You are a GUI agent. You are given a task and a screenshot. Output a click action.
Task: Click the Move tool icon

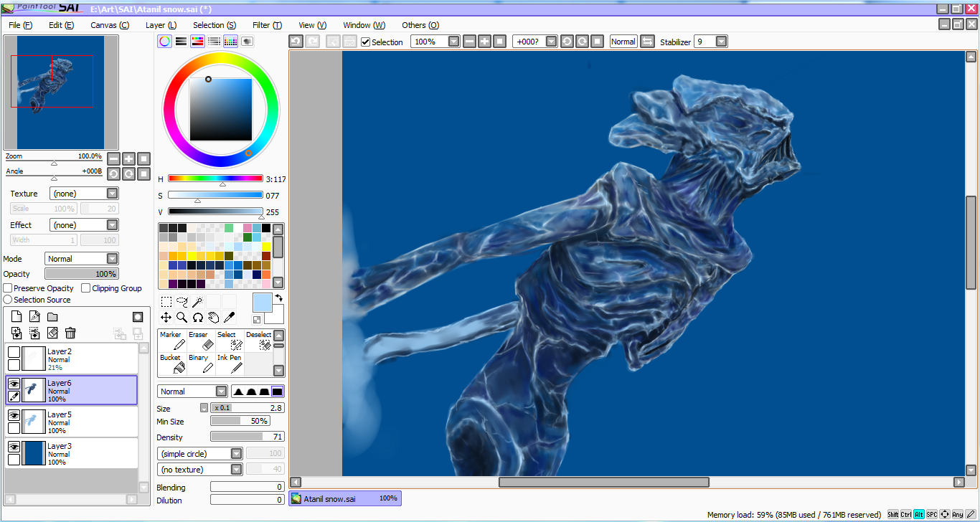click(166, 317)
